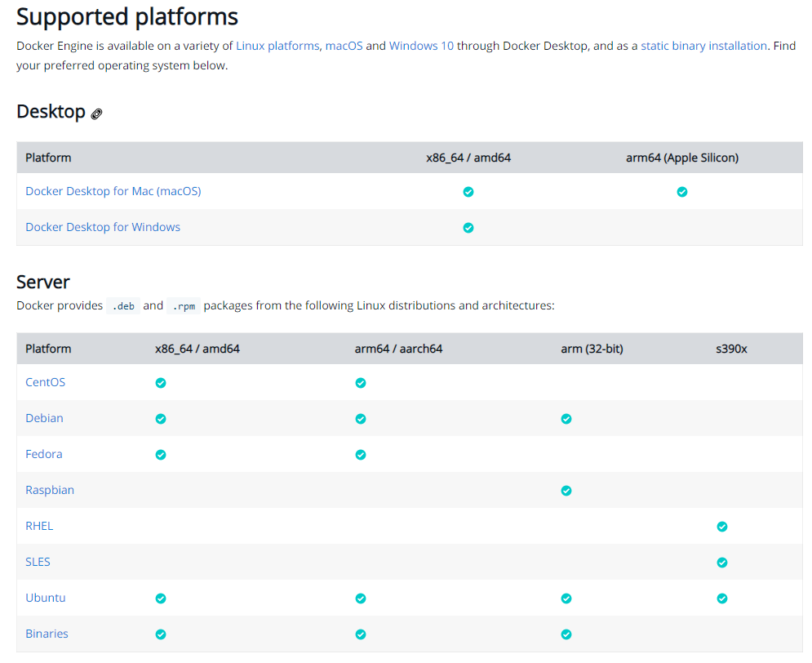Visit the static binary installation link

(x=703, y=46)
